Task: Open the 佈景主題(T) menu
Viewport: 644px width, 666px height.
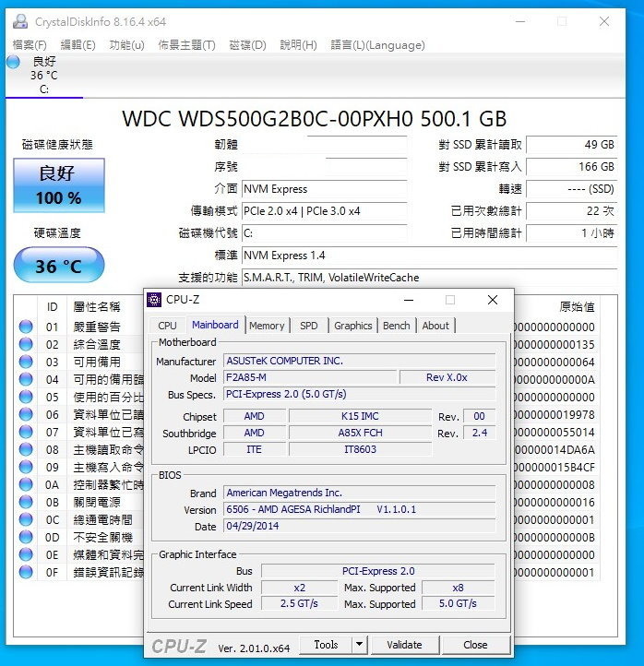Action: coord(186,45)
